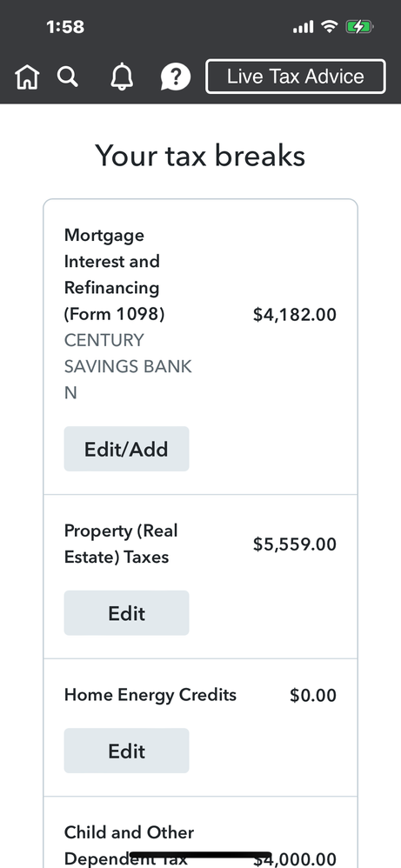
Task: Tap the $5,559.00 property taxes amount
Action: click(295, 544)
